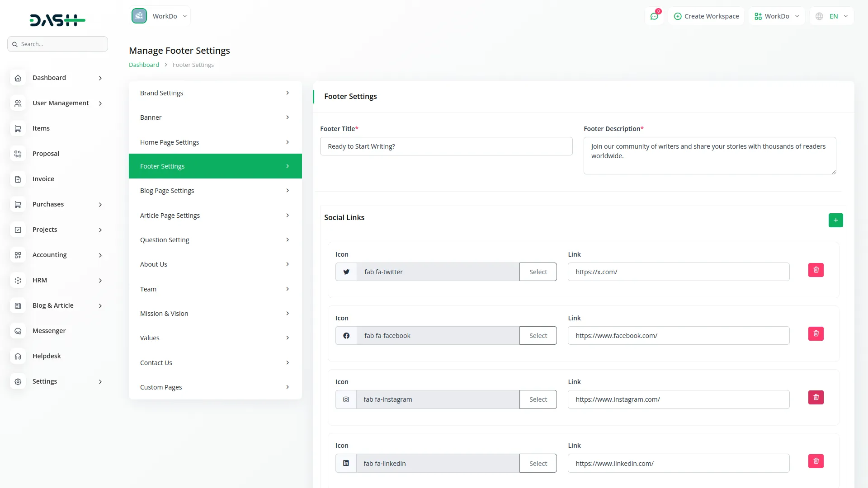
Task: Delete the Twitter social link row
Action: click(x=816, y=270)
